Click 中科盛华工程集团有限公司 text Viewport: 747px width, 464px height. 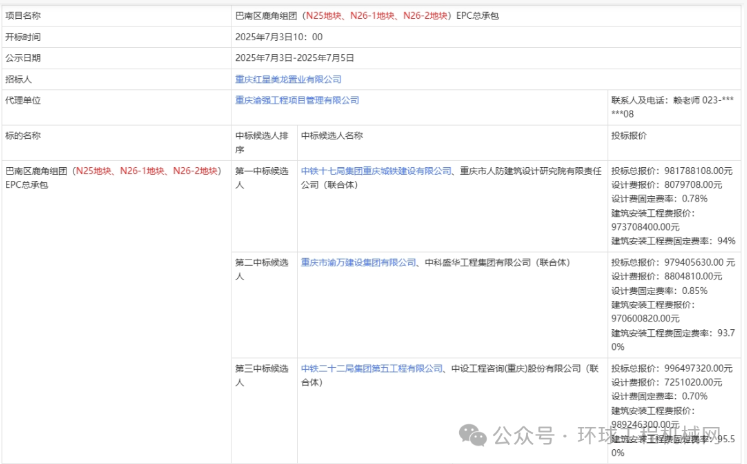(x=477, y=262)
